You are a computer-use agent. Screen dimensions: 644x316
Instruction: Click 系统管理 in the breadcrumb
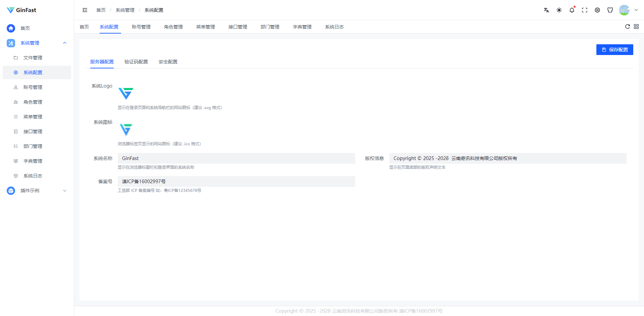tap(125, 10)
